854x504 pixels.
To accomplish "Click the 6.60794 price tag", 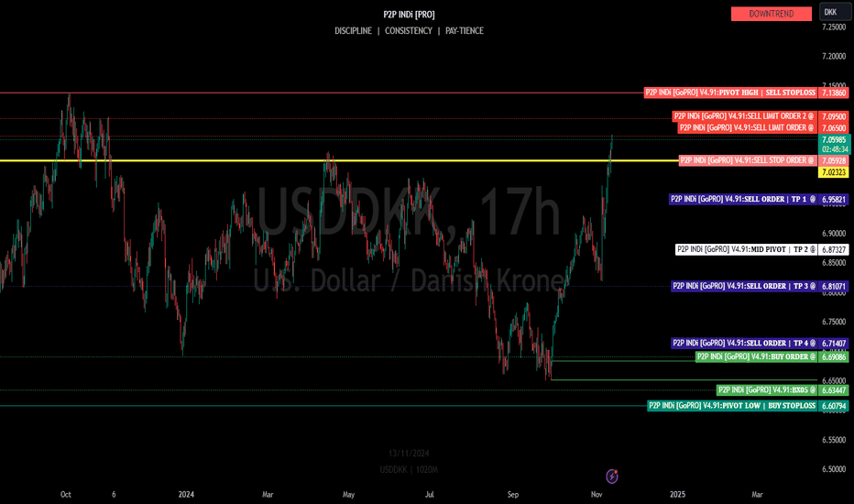I will (x=834, y=406).
